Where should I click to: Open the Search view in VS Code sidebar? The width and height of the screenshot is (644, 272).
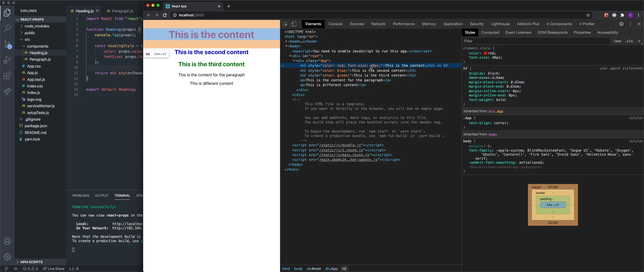pyautogui.click(x=7, y=28)
